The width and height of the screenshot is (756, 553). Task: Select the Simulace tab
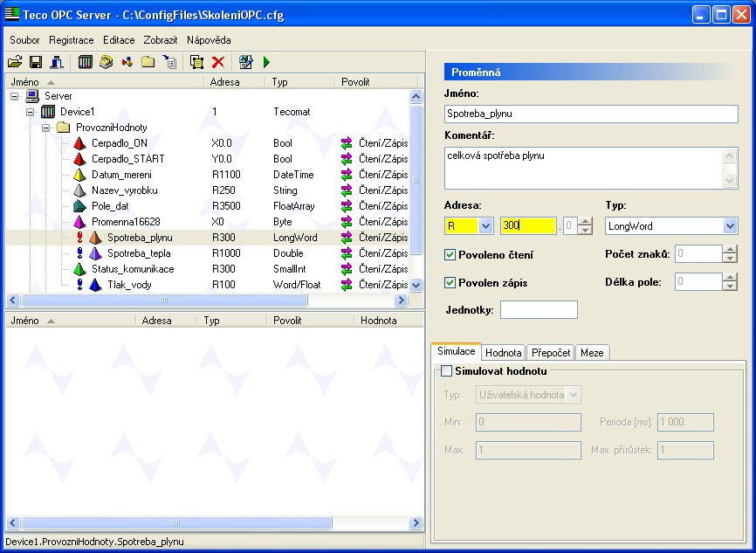pos(456,351)
